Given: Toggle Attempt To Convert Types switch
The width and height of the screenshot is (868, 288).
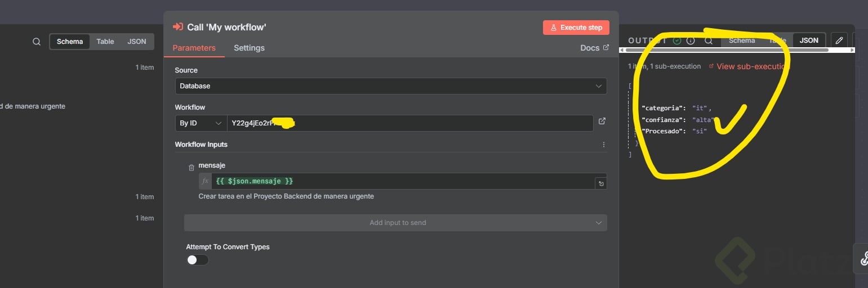Looking at the screenshot, I should [x=197, y=260].
